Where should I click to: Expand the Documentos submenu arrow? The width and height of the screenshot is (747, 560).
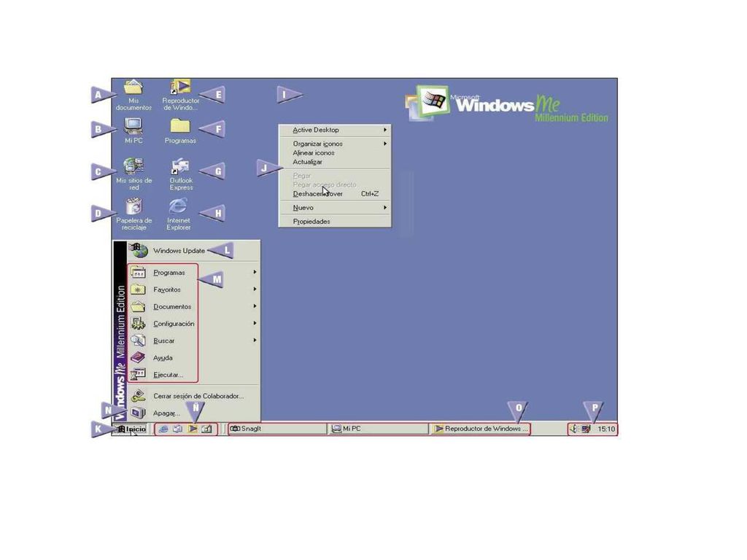pos(255,306)
